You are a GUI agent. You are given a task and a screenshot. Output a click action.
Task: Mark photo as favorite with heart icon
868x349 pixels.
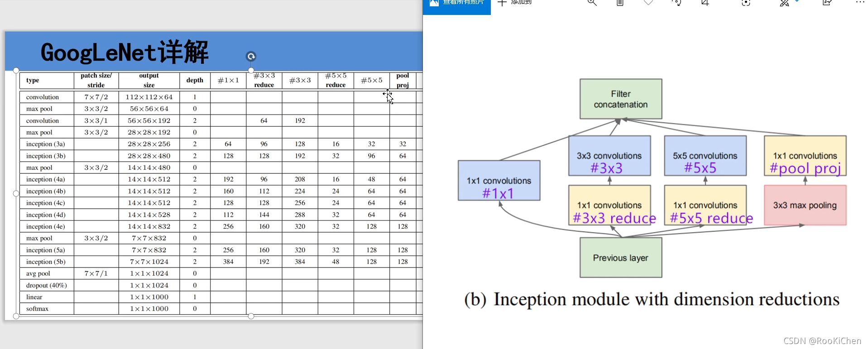point(648,3)
